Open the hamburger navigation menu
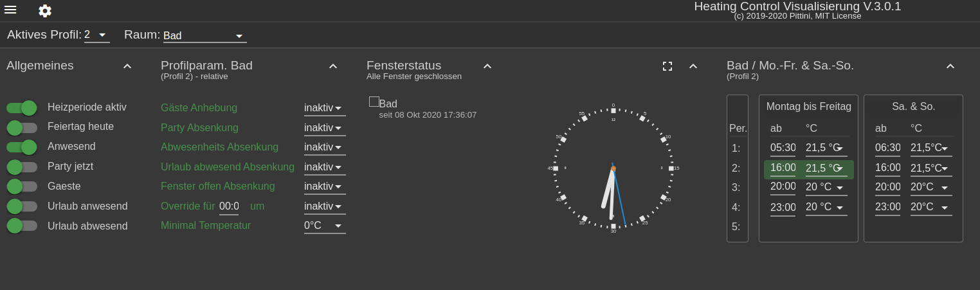This screenshot has height=290, width=980. tap(10, 10)
